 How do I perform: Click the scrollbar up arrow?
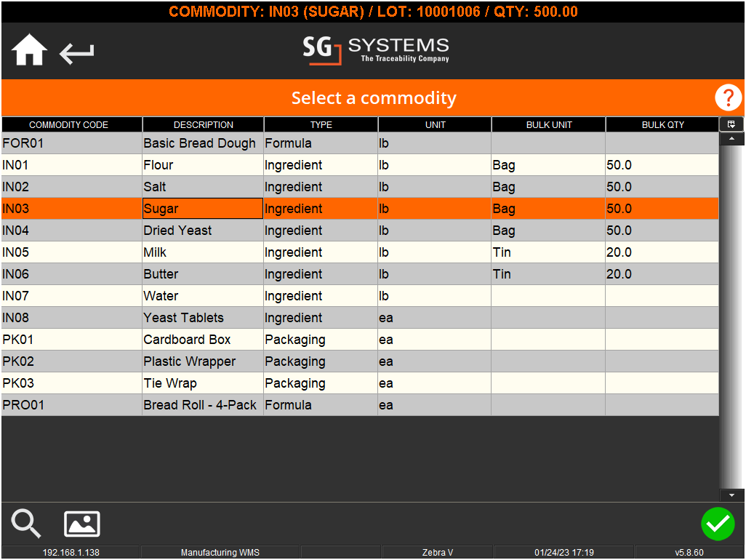(732, 137)
